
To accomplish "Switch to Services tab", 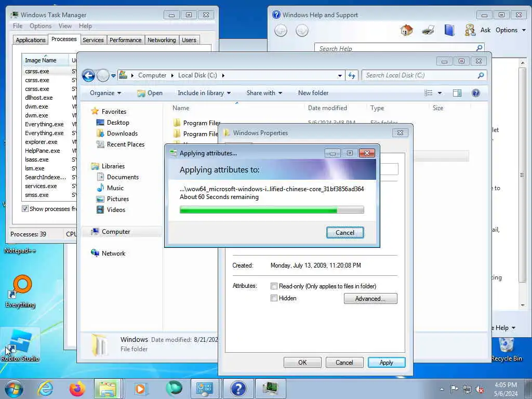I will click(x=93, y=40).
